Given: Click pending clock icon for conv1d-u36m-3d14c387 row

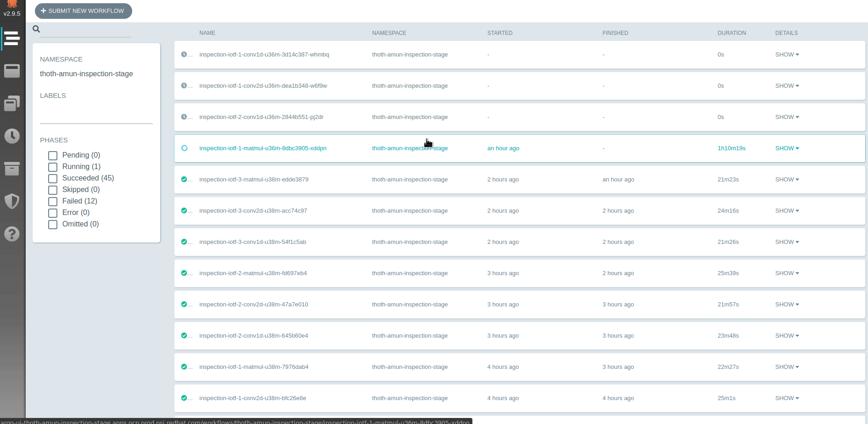Looking at the screenshot, I should pos(184,55).
